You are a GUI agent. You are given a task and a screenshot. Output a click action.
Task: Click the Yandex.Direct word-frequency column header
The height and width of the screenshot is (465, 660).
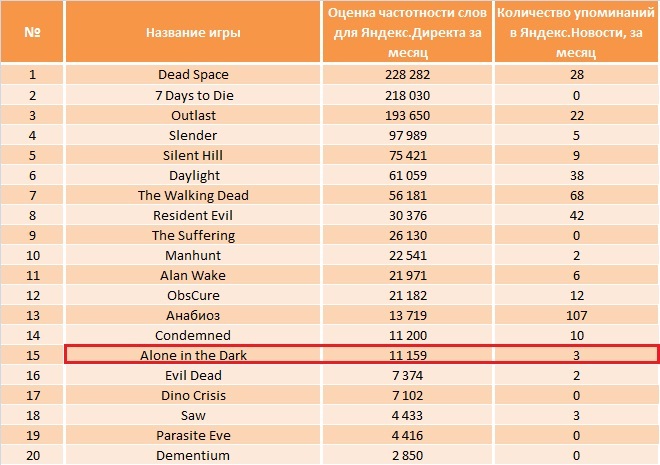coord(407,32)
